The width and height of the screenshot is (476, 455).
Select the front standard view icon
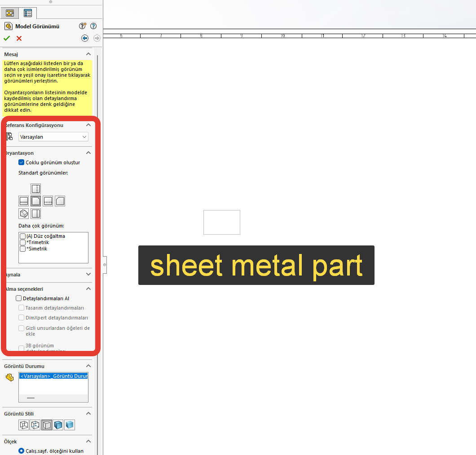pyautogui.click(x=36, y=201)
